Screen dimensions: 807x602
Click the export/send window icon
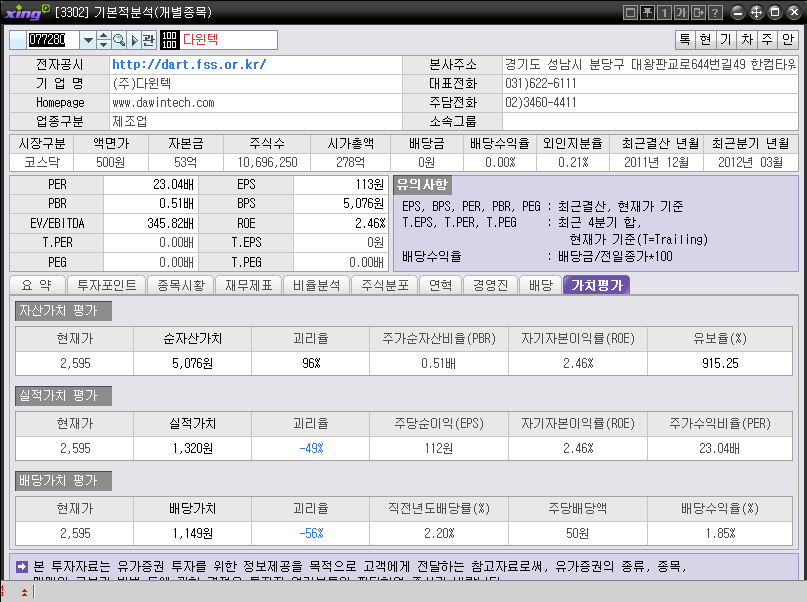[x=698, y=12]
